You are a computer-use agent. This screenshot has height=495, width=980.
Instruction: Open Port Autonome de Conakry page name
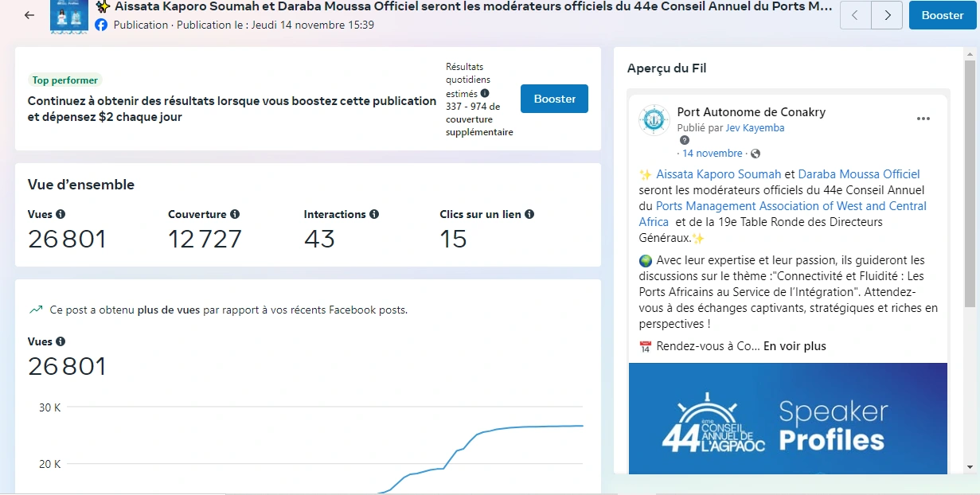751,112
